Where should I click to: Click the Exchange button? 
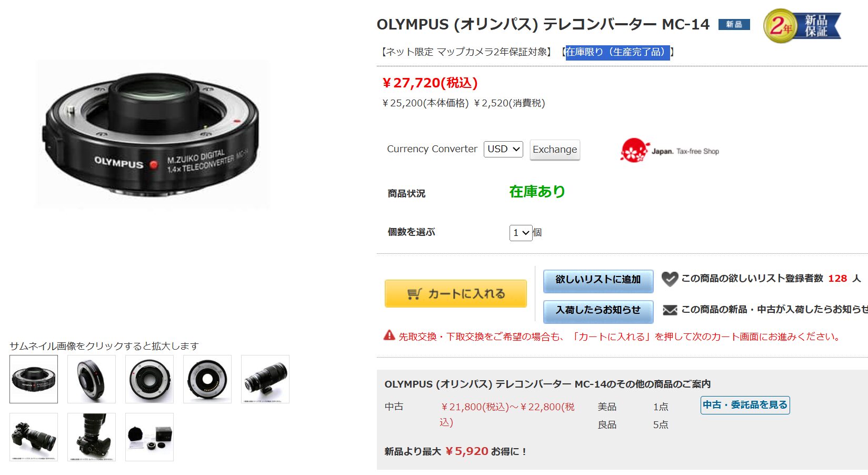[555, 150]
